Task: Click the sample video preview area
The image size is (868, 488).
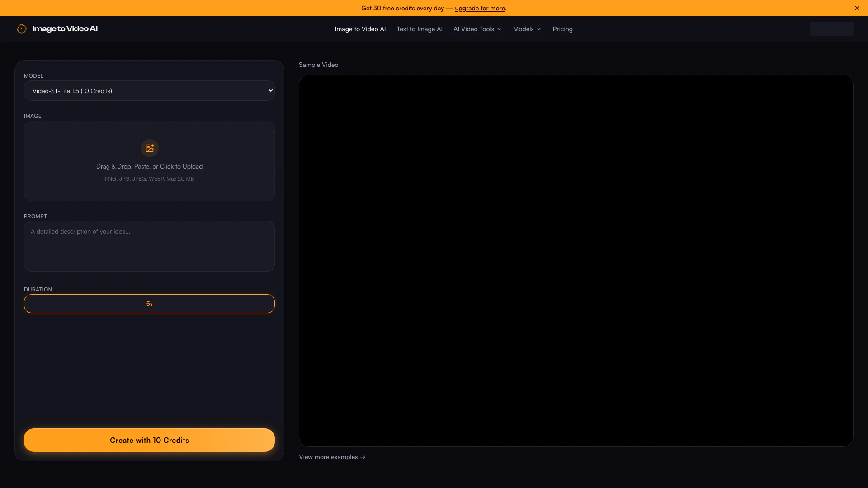Action: (x=576, y=261)
